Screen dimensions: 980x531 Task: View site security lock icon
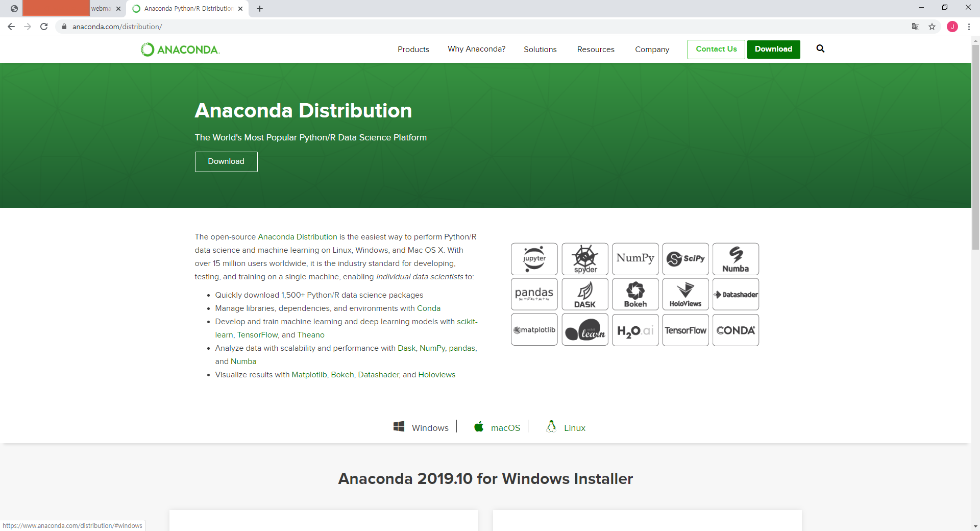point(64,27)
